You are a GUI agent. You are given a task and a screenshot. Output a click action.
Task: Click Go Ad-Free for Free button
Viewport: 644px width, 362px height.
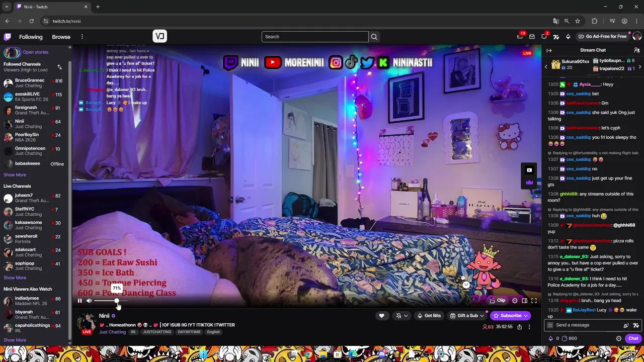(602, 36)
